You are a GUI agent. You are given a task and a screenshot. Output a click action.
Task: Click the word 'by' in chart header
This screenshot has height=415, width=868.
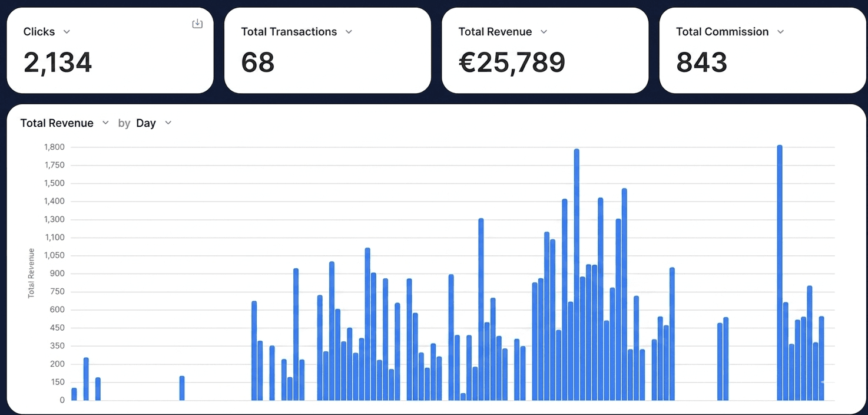point(124,123)
